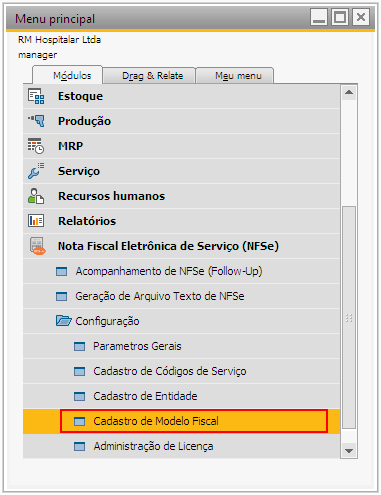Select the MRP calendar clock icon

point(36,146)
